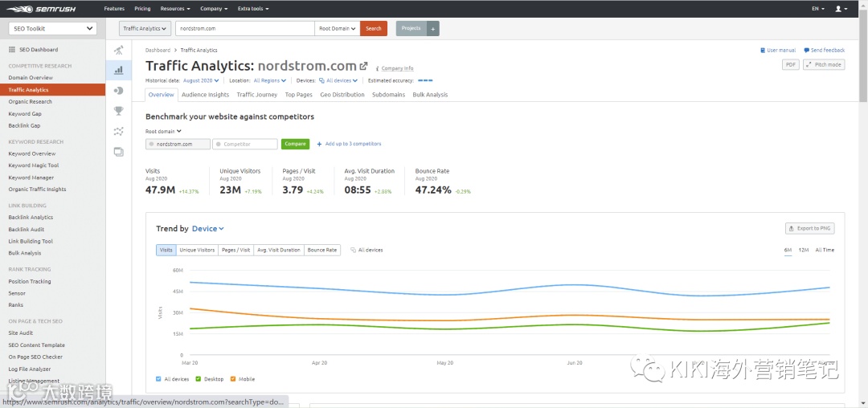Screen dimensions: 868x408
Task: Click Export to PNG button
Action: click(809, 228)
